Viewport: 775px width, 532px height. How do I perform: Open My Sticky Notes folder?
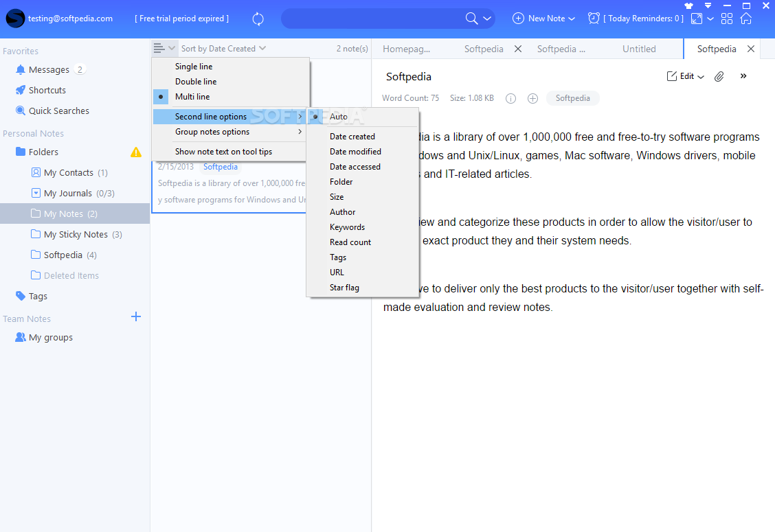pos(76,235)
